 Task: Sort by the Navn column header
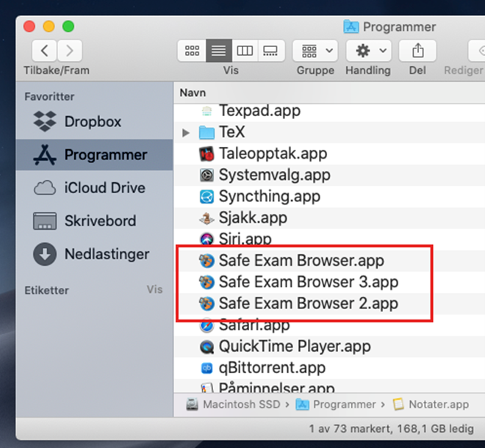pyautogui.click(x=193, y=93)
